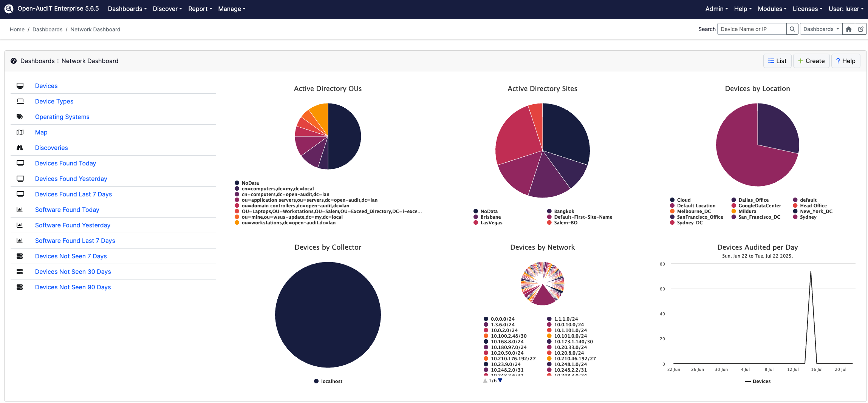Select the Software Found Today chart icon
This screenshot has width=868, height=403.
[20, 210]
